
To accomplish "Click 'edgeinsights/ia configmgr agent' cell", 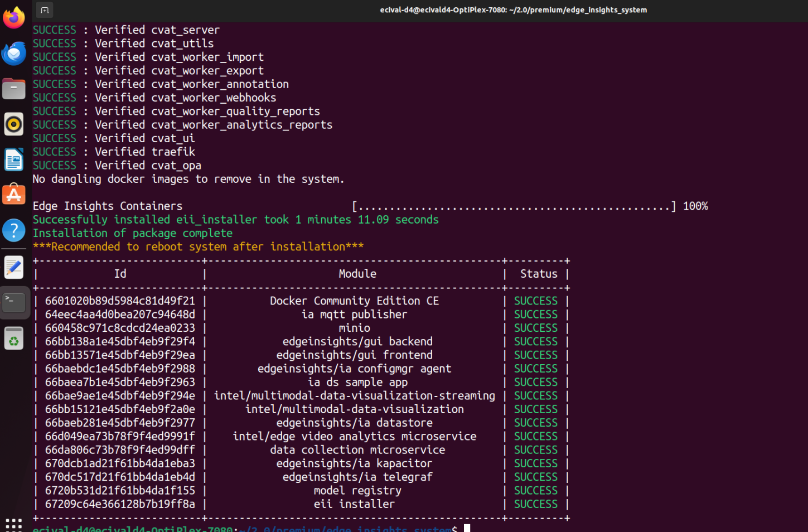I will pyautogui.click(x=354, y=369).
